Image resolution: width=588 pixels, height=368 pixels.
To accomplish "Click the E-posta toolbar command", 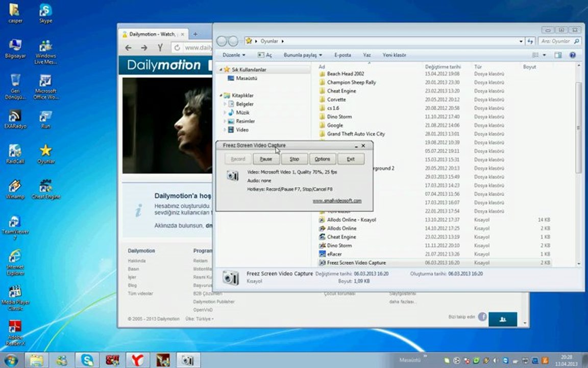I will [342, 55].
